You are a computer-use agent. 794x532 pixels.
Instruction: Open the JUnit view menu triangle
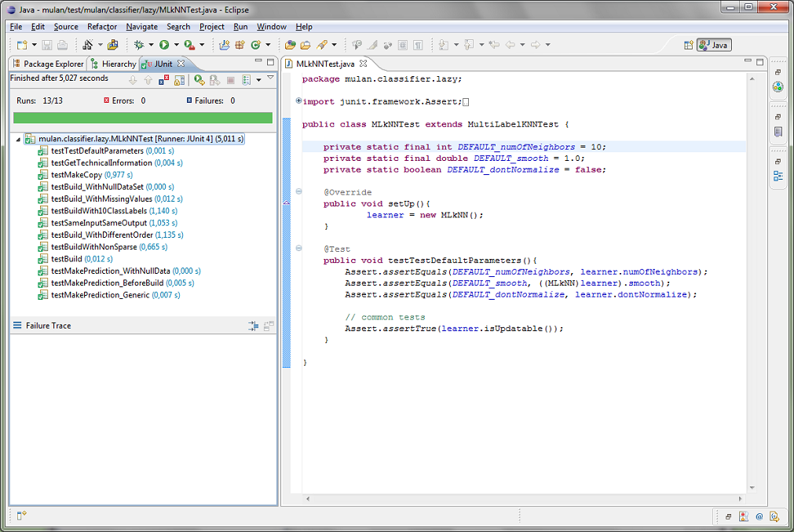pos(270,78)
